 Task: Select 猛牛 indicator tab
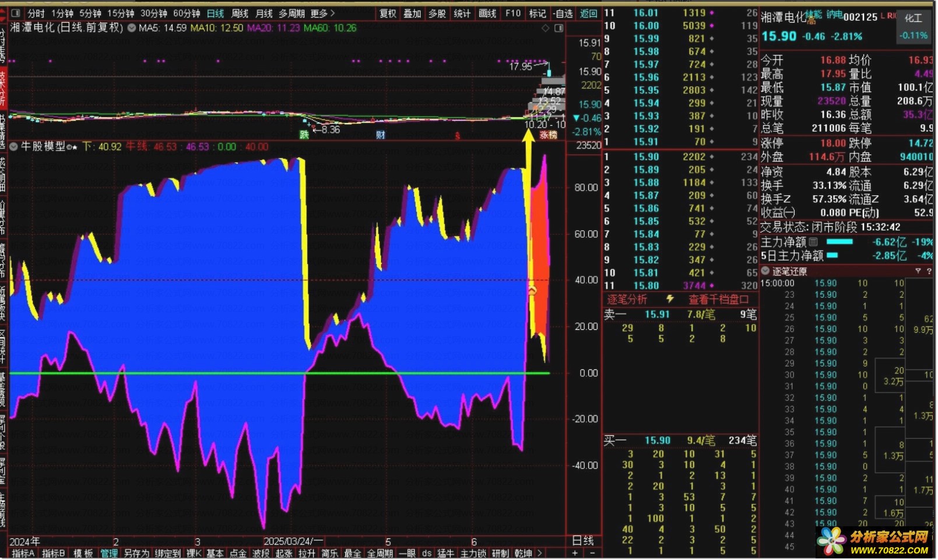[447, 553]
